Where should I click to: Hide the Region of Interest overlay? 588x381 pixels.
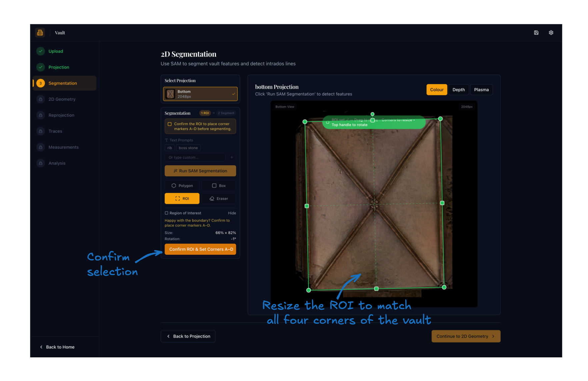coord(232,213)
